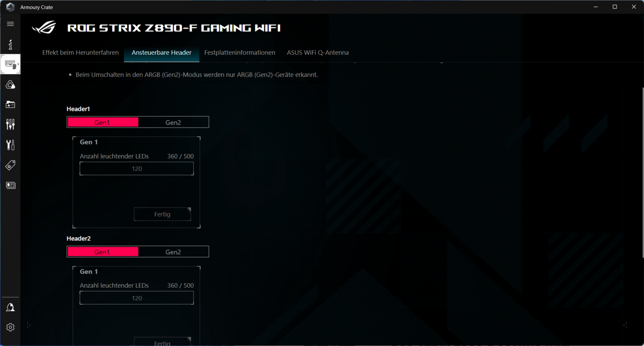The image size is (644, 346).
Task: Select the Devices keyboard-mouse sidebar icon
Action: tap(10, 64)
